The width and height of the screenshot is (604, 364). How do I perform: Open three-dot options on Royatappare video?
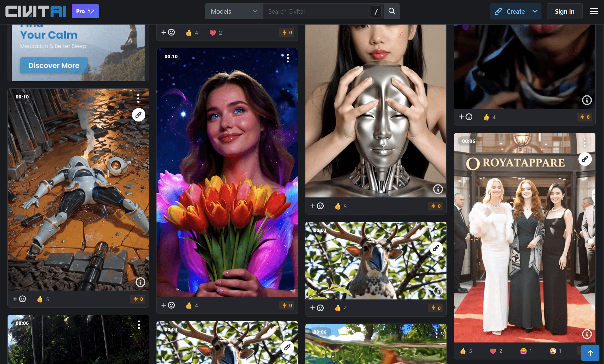(584, 143)
